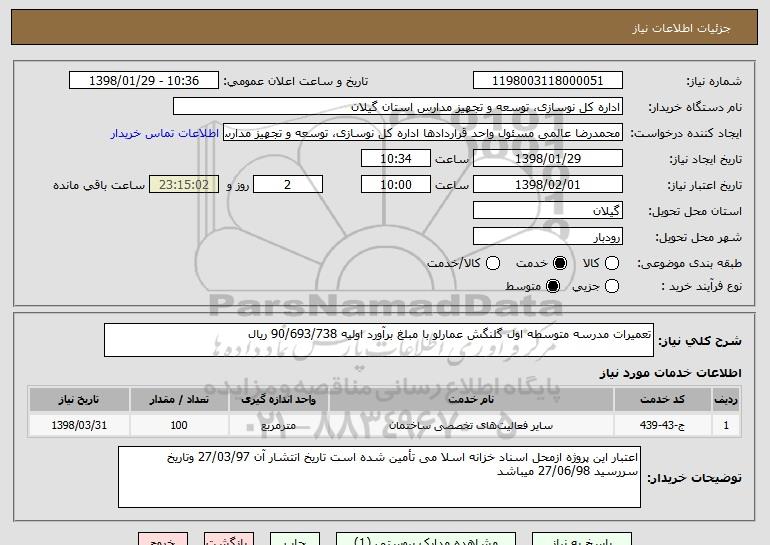Click the واحد اندازه گیری column header
The image size is (770, 545).
pyautogui.click(x=278, y=400)
